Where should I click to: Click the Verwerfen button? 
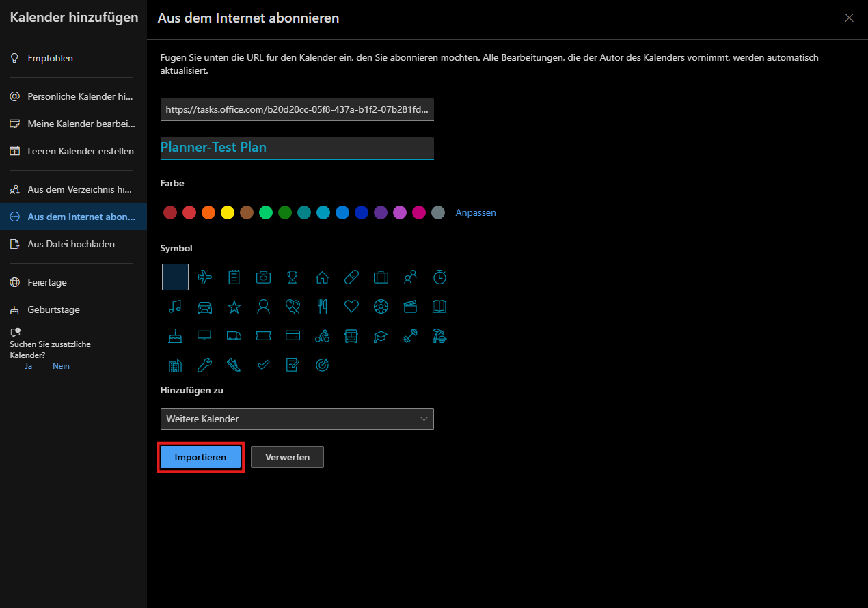point(287,457)
